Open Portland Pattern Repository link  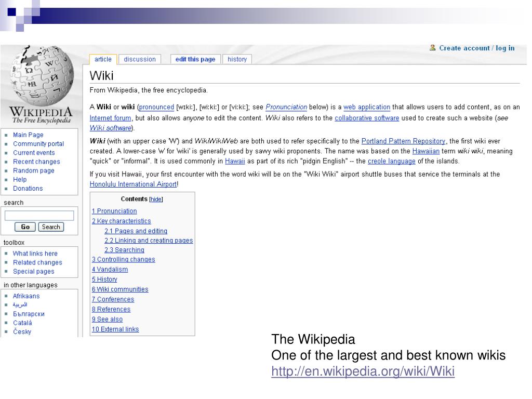pos(403,141)
